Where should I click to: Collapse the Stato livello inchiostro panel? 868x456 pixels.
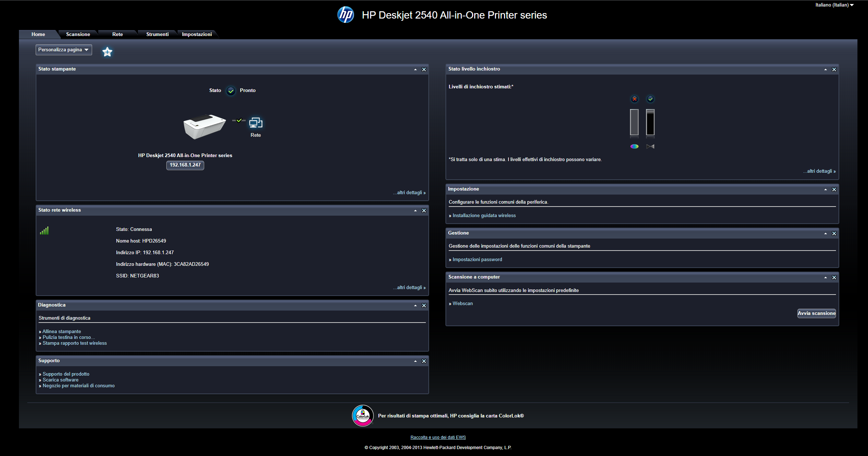point(825,69)
